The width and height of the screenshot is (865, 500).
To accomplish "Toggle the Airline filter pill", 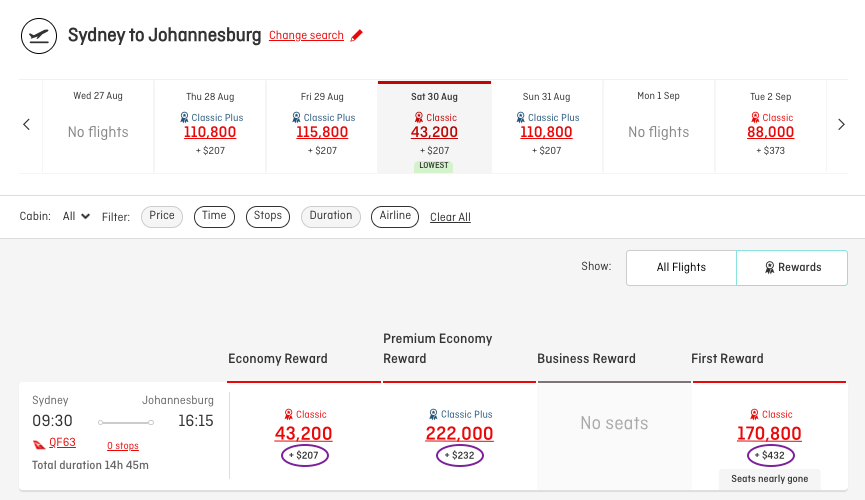I will click(395, 216).
